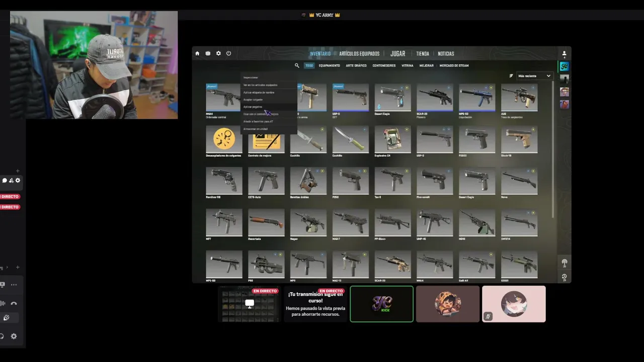
Task: Open the home icon in CS2 menu
Action: point(197,53)
